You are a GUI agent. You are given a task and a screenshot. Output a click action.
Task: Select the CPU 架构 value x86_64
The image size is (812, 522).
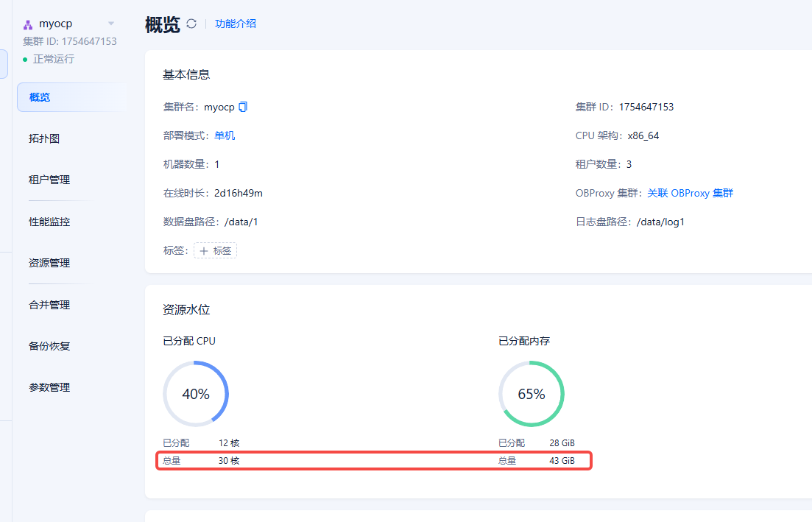click(x=643, y=135)
